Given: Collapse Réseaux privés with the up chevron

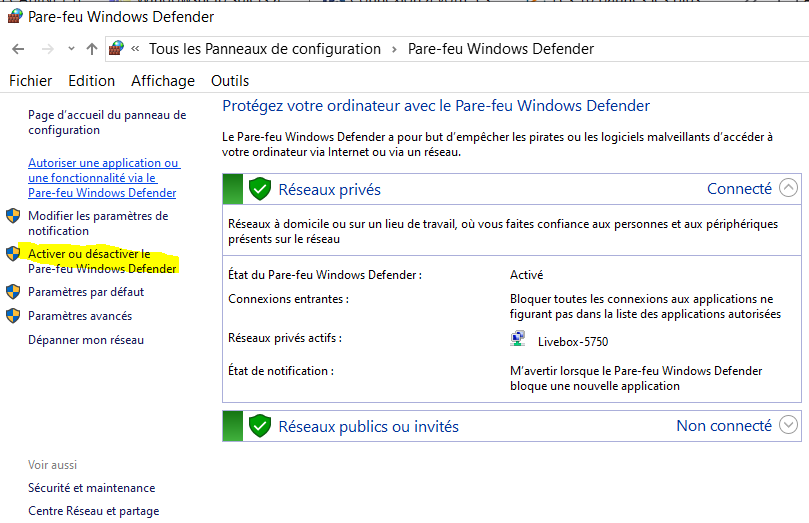Looking at the screenshot, I should click(x=788, y=188).
